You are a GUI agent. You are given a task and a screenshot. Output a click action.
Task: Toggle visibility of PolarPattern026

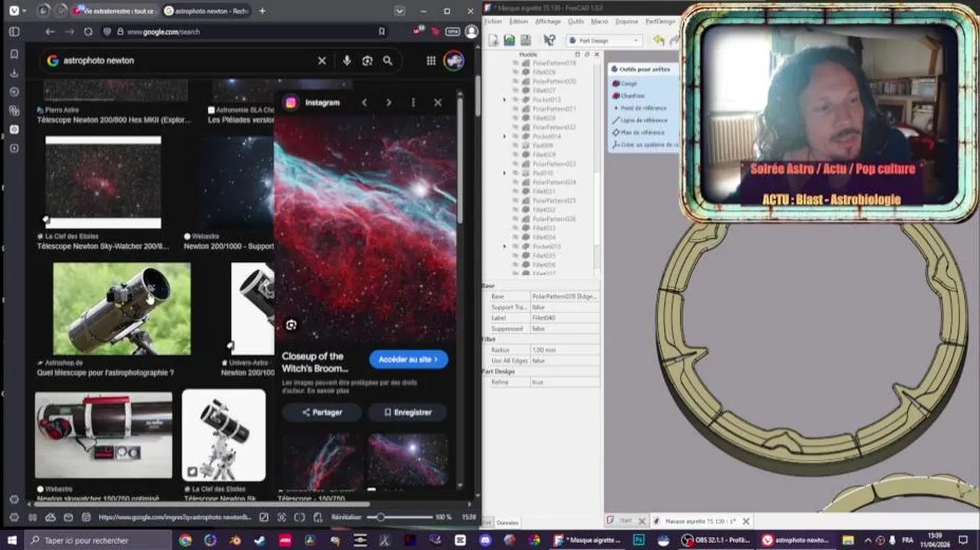pos(515,219)
